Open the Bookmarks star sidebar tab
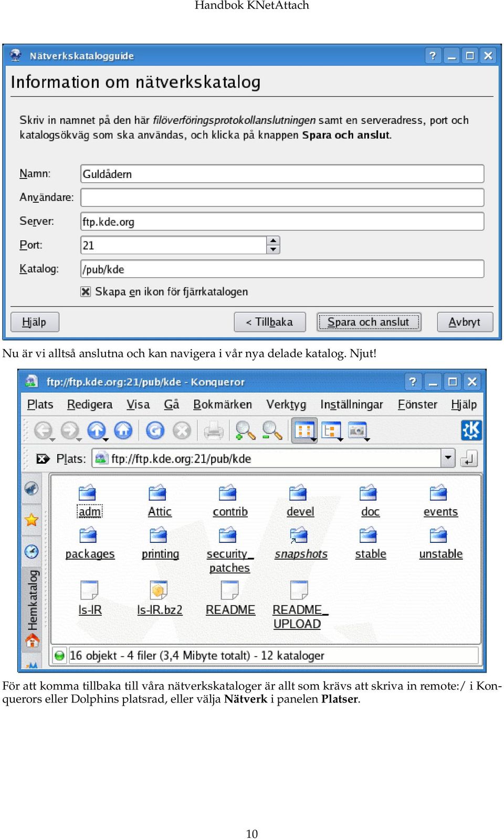The image size is (504, 839). [31, 520]
